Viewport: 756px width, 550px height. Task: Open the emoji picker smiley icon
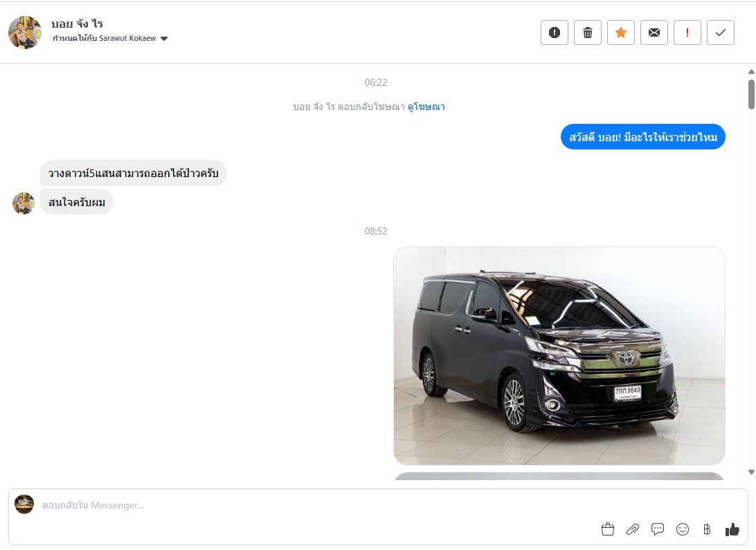pyautogui.click(x=683, y=529)
